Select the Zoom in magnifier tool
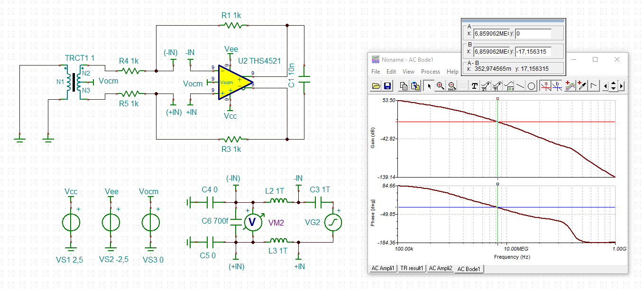 [440, 86]
